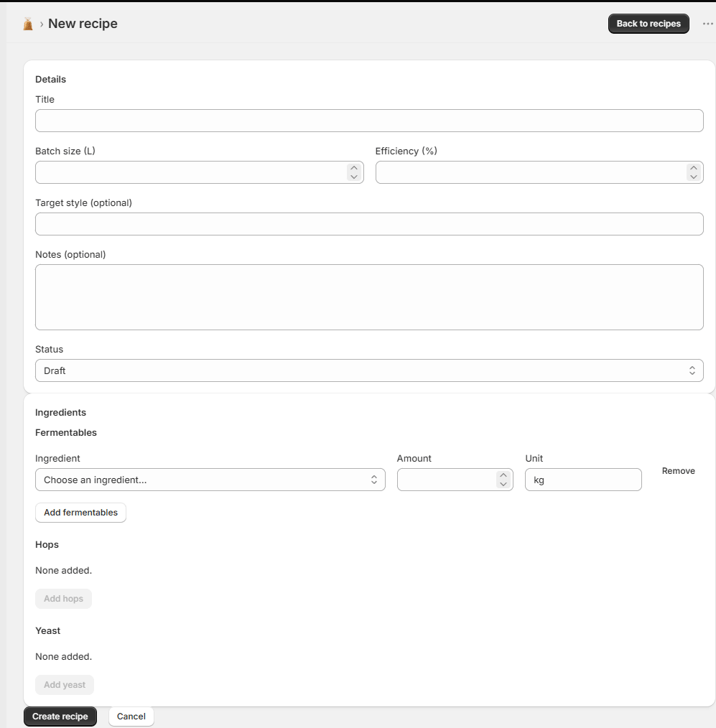
Task: Open the Status dropdown showing Draft
Action: pyautogui.click(x=369, y=370)
